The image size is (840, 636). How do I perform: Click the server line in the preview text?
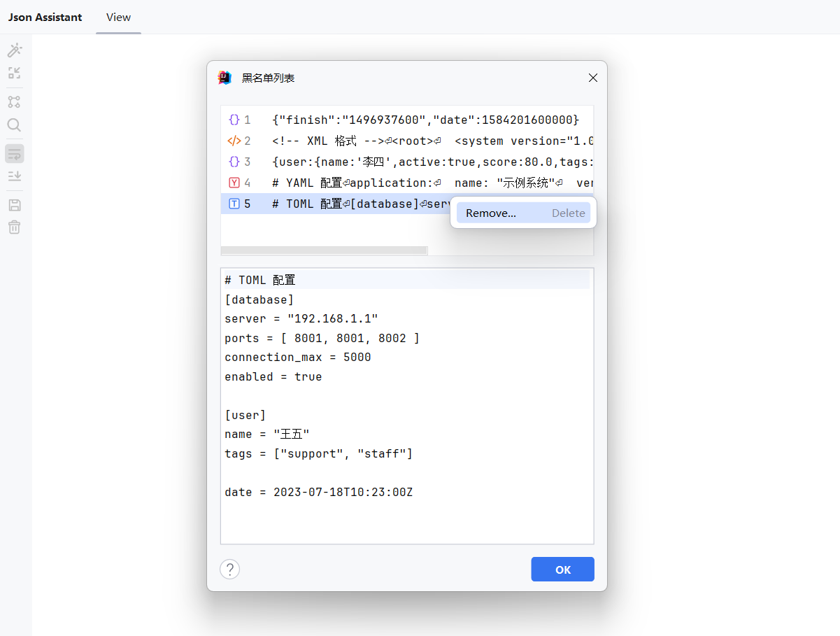tap(301, 319)
